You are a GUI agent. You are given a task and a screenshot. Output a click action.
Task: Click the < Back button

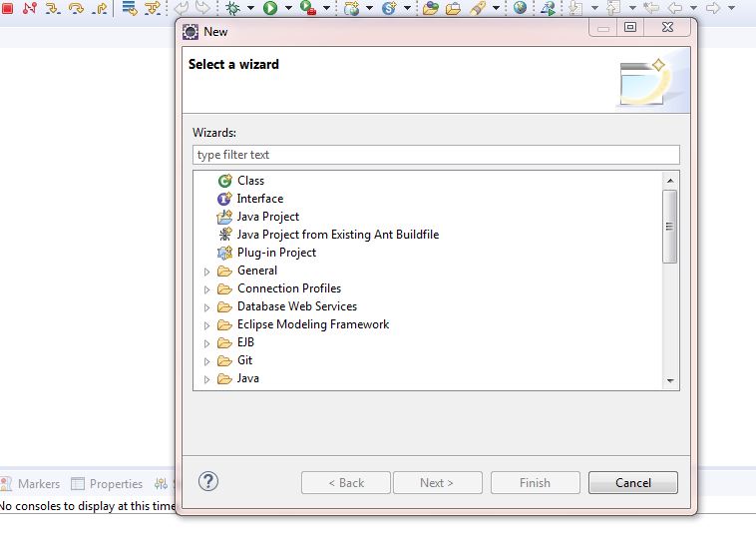[x=346, y=483]
